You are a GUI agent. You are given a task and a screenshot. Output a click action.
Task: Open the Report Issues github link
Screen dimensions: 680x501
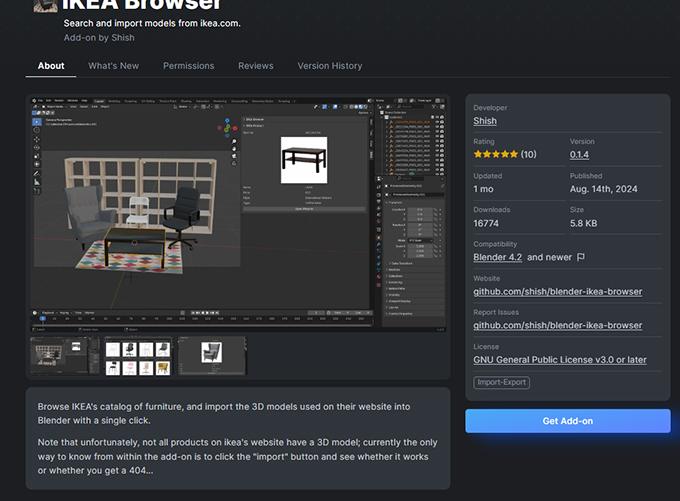(x=558, y=325)
